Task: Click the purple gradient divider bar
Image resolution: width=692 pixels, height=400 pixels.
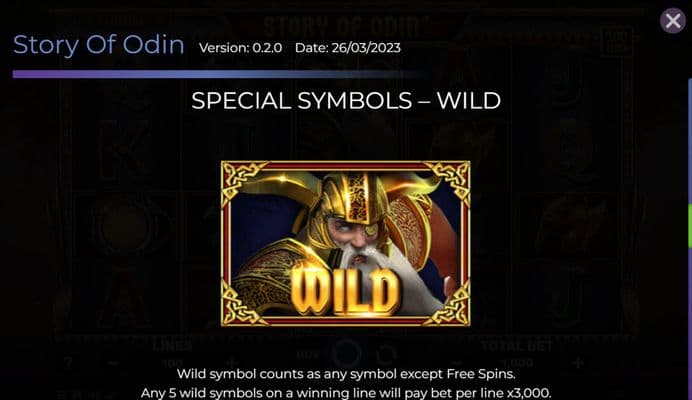Action: point(216,74)
